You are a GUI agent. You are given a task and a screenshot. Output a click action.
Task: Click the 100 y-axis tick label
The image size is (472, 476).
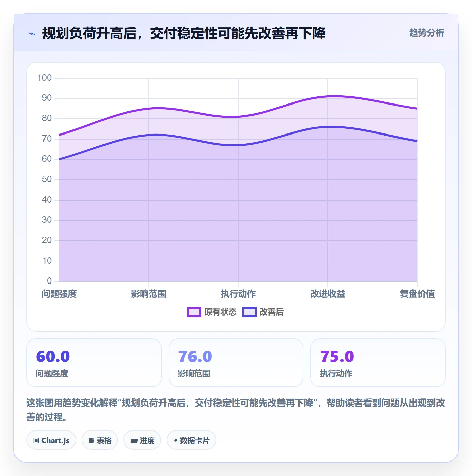click(45, 78)
